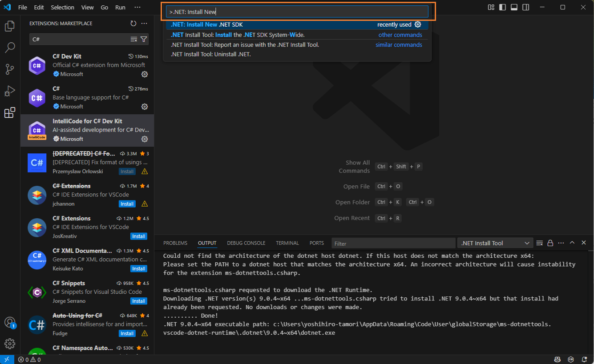The height and width of the screenshot is (364, 594).
Task: Toggle the primary side bar layout button
Action: (502, 7)
